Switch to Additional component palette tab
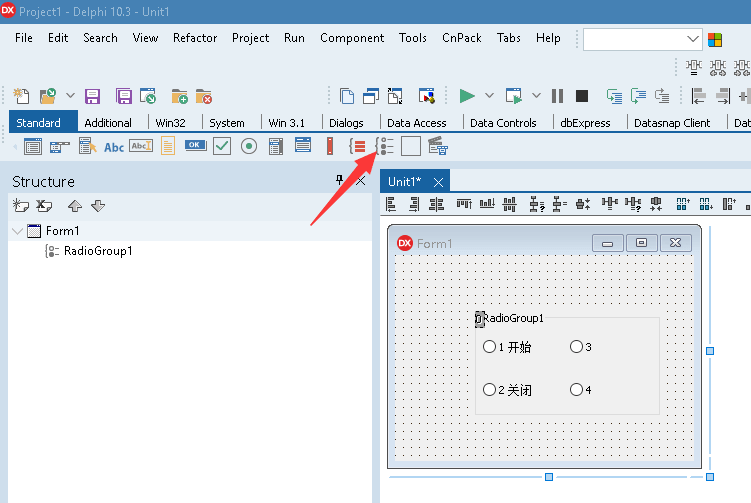This screenshot has width=751, height=503. pyautogui.click(x=108, y=123)
